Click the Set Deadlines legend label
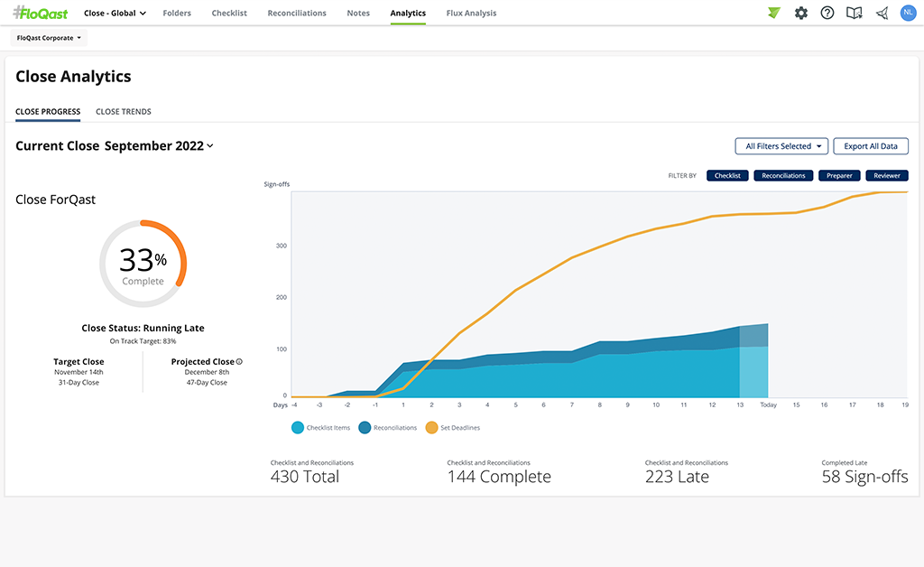Viewport: 924px width, 567px height. pyautogui.click(x=460, y=428)
